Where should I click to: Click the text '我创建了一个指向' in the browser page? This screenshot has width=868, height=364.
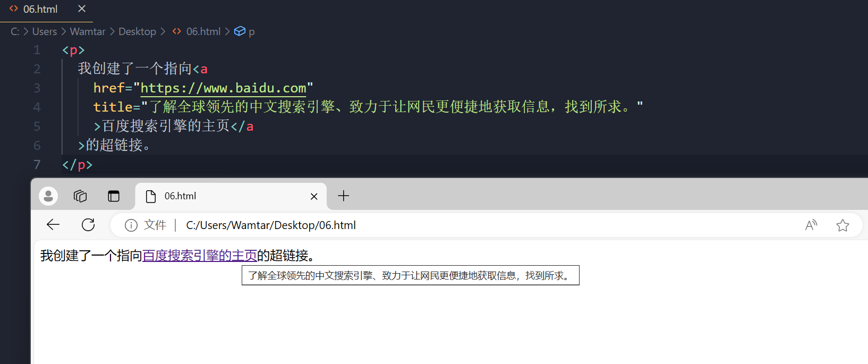tap(91, 256)
